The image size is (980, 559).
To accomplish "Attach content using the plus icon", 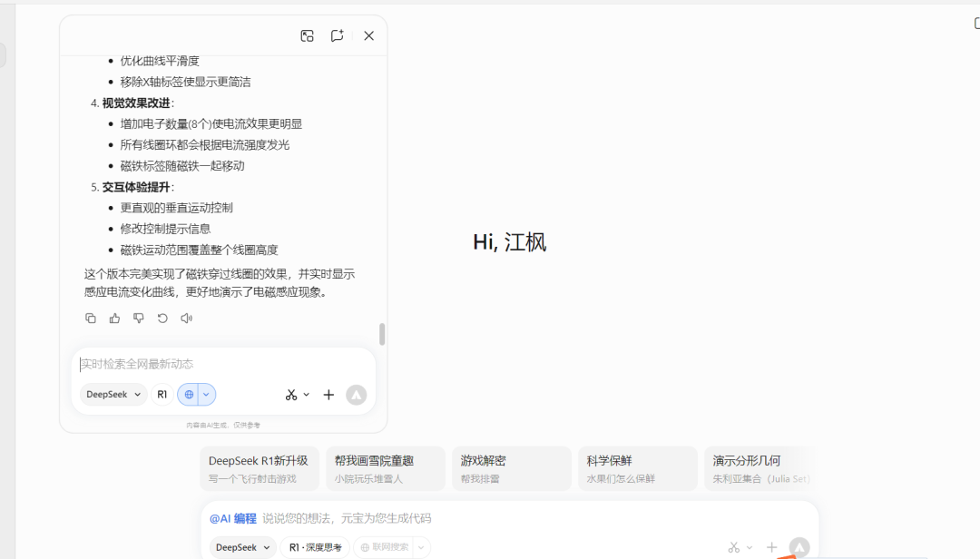I will point(328,395).
